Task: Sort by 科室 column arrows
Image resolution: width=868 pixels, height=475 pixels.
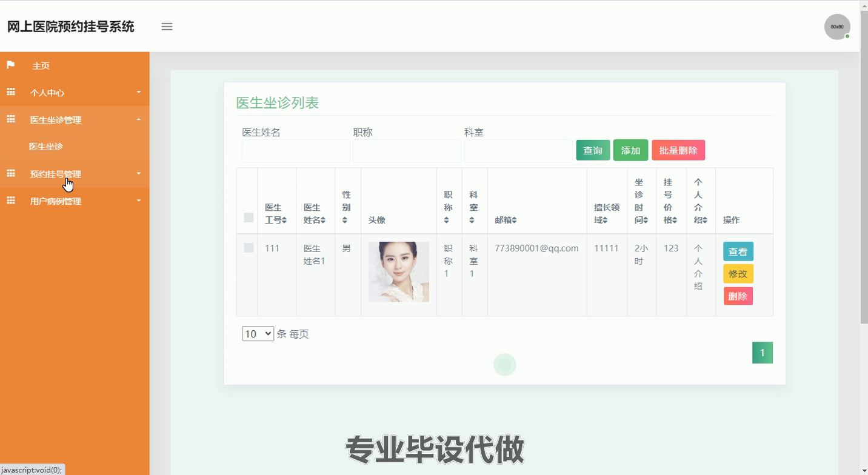Action: pos(472,220)
